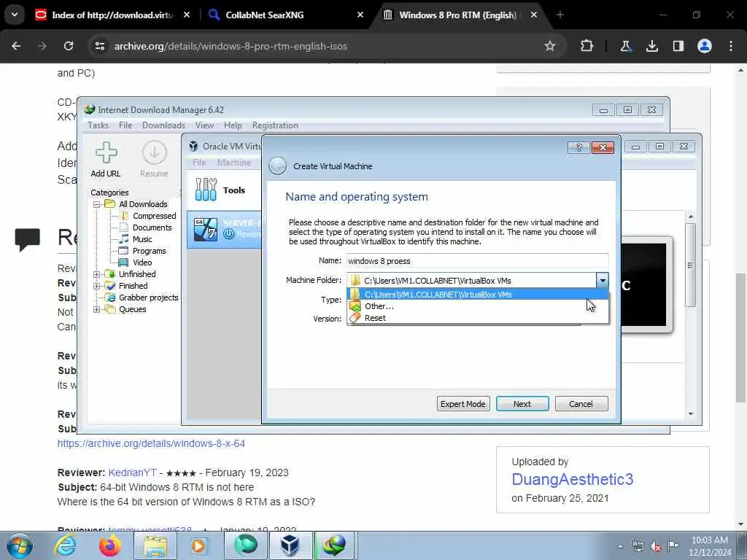Image resolution: width=747 pixels, height=560 pixels.
Task: Open the Machine menu in VirtualBox Manager
Action: coord(234,163)
